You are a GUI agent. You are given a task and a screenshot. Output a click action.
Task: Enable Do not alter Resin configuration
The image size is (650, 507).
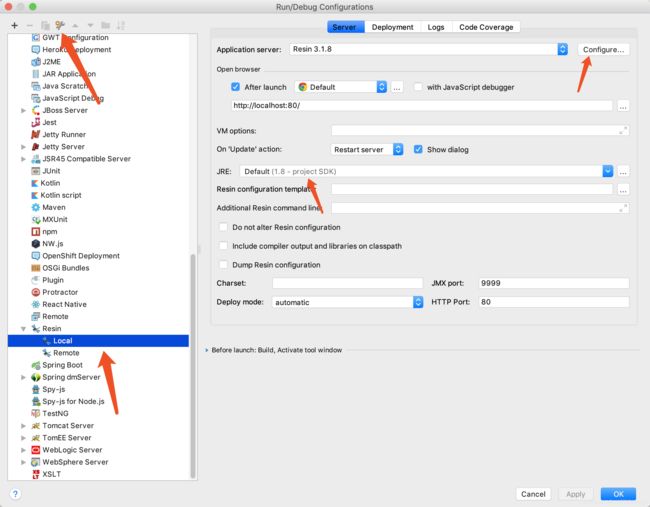coord(223,227)
